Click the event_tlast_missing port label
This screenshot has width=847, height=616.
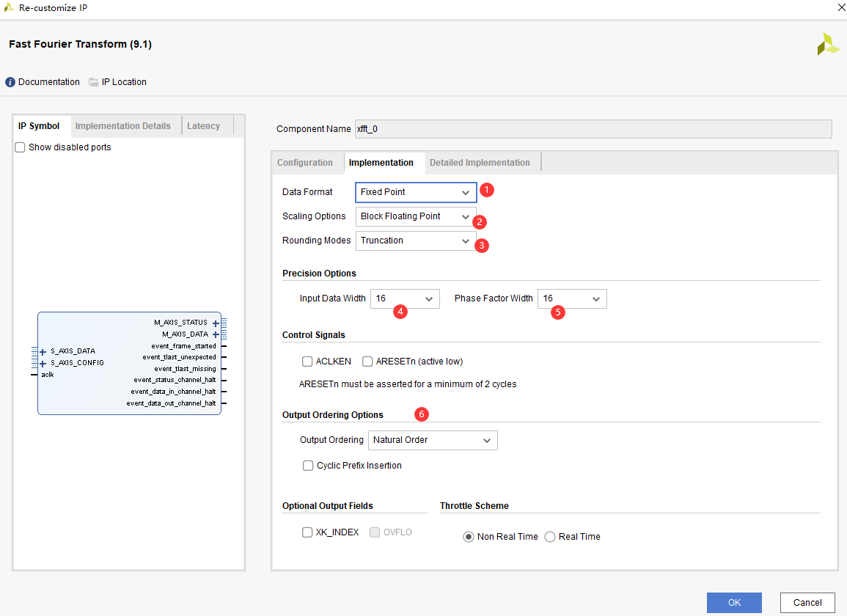186,369
